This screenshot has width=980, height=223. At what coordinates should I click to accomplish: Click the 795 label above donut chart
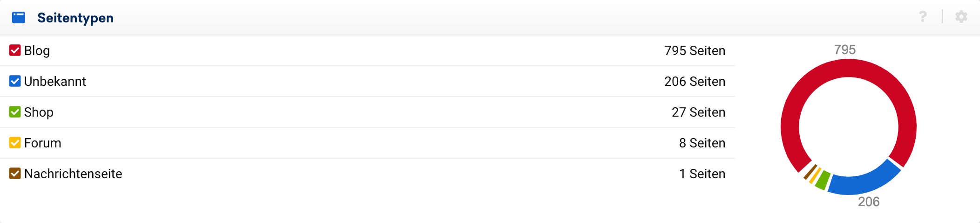[845, 49]
